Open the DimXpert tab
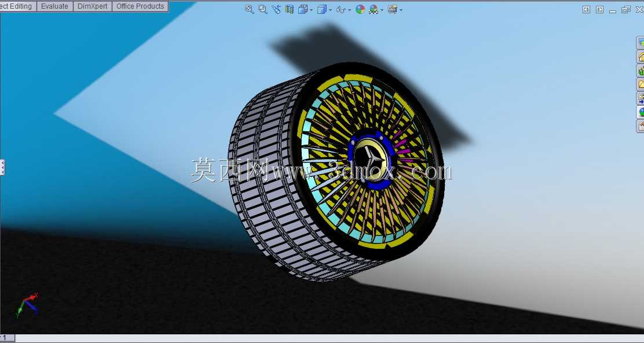644x343 pixels. (93, 6)
